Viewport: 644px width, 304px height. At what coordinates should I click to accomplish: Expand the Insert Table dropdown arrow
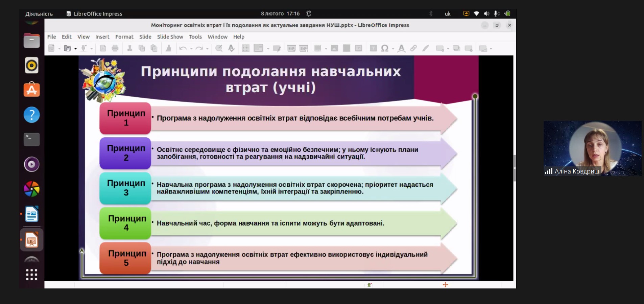coord(326,49)
